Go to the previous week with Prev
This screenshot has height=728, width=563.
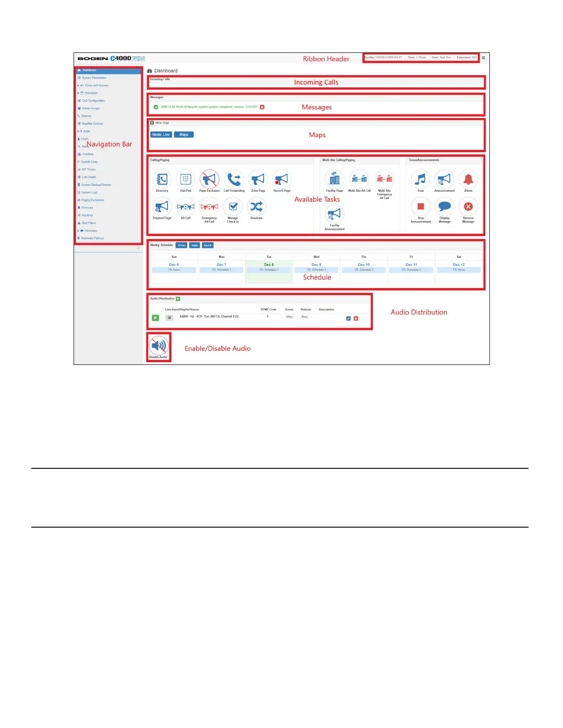click(181, 245)
